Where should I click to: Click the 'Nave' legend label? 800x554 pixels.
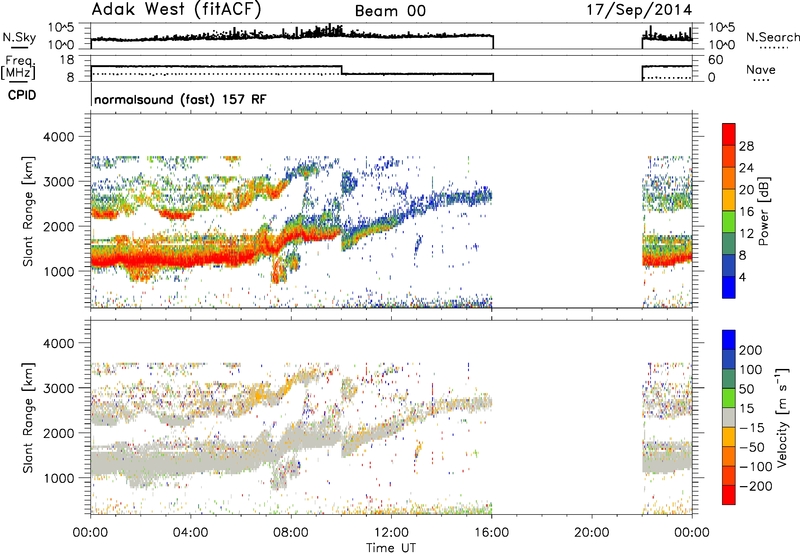760,69
